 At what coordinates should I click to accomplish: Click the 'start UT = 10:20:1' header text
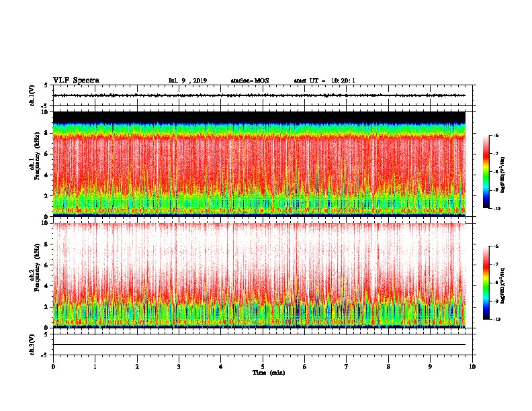tap(324, 81)
